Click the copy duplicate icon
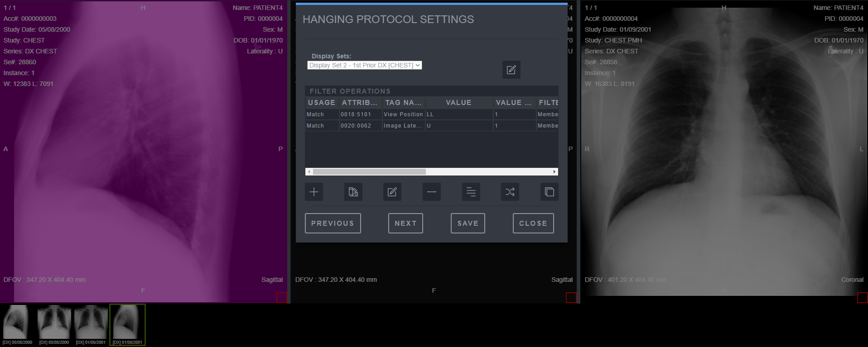Viewport: 868px width, 347px height. 549,192
